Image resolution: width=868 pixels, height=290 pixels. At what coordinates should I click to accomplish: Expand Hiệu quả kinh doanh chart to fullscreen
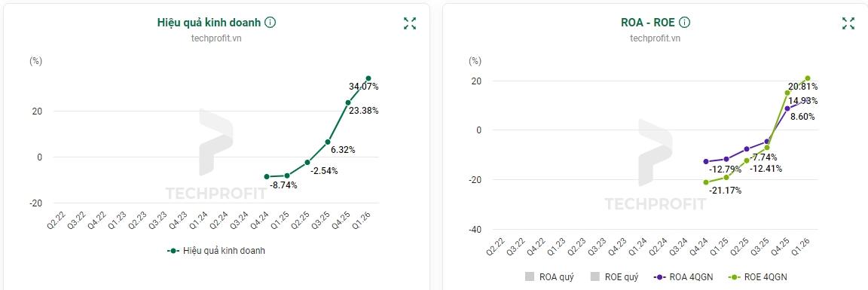click(x=410, y=23)
